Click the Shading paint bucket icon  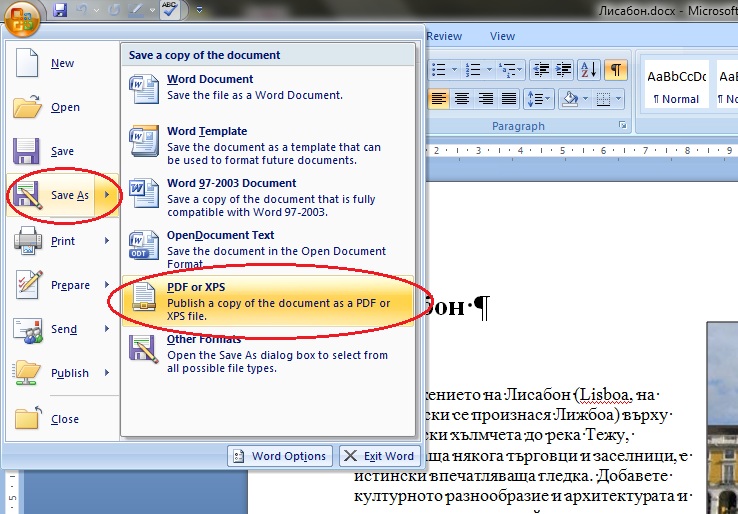point(570,99)
